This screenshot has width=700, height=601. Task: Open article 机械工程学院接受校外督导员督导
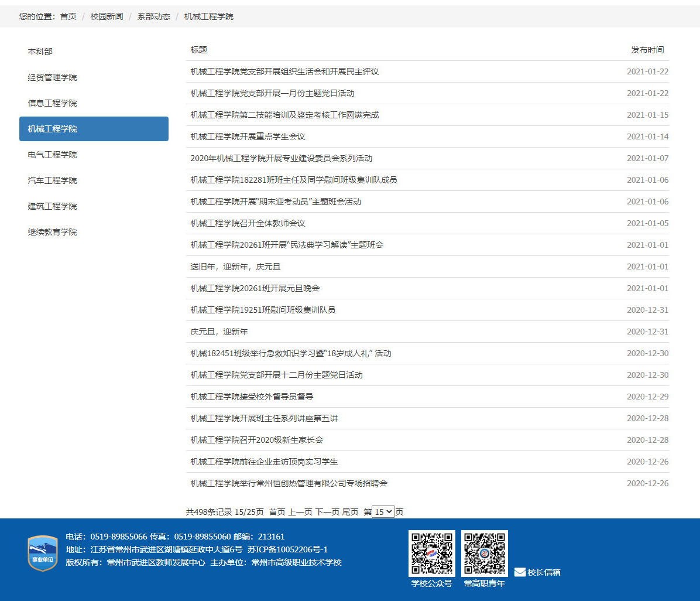[252, 397]
